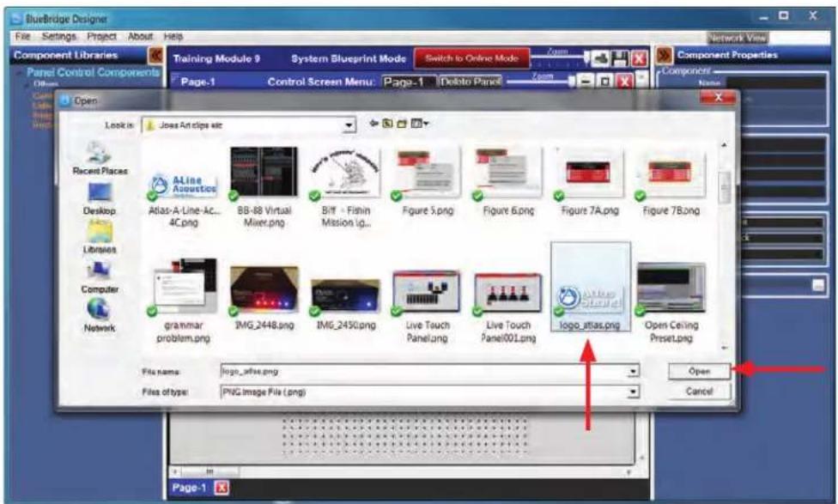Select the logo_atlas.png thumbnail
The width and height of the screenshot is (838, 504).
(591, 287)
